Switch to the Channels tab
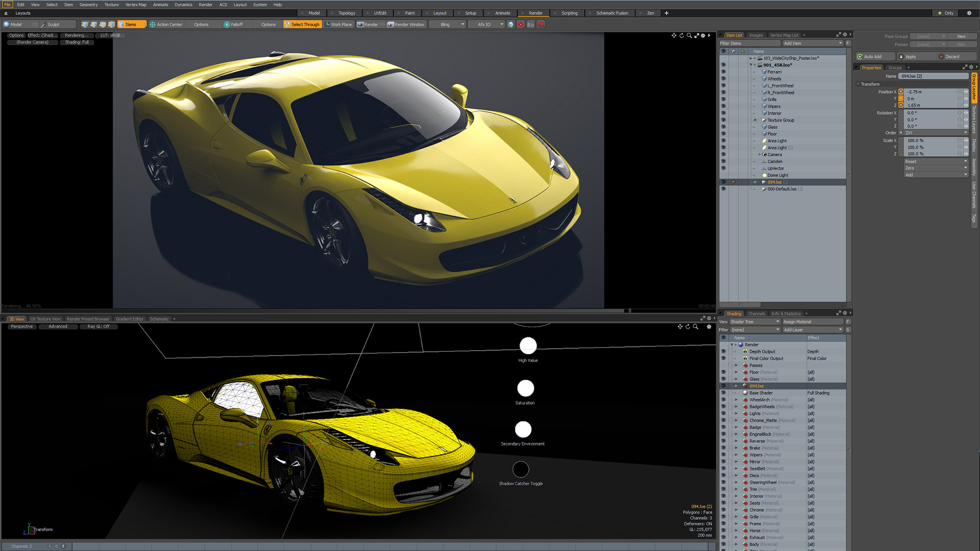The height and width of the screenshot is (551, 980). [x=756, y=314]
